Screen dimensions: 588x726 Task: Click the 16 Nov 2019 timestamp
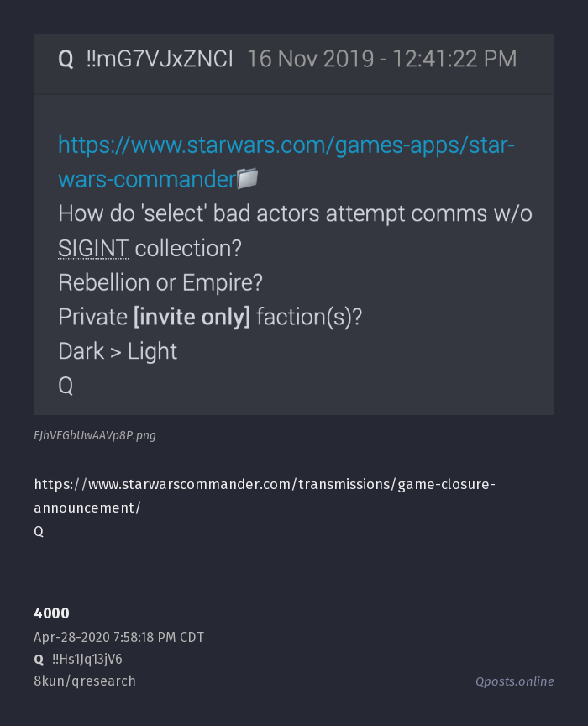[382, 60]
